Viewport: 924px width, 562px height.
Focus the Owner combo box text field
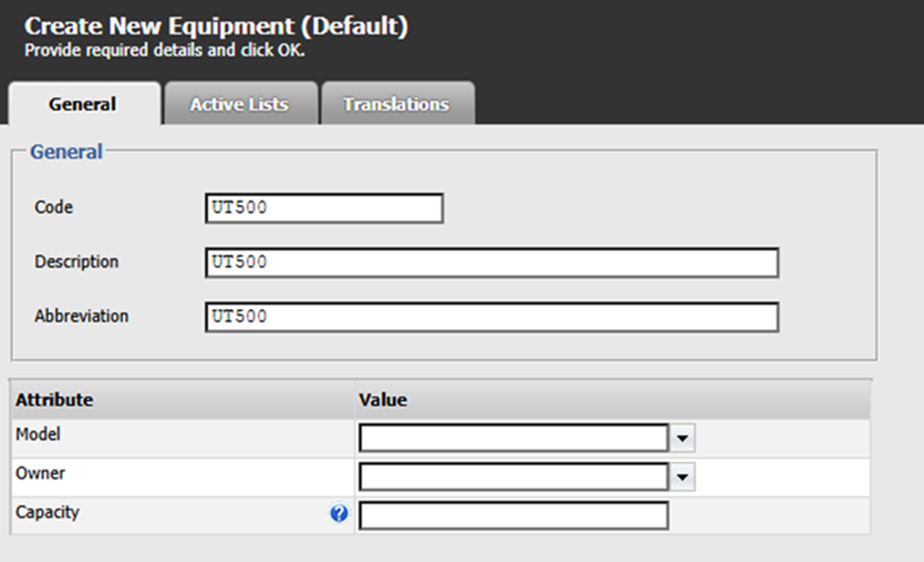[514, 477]
